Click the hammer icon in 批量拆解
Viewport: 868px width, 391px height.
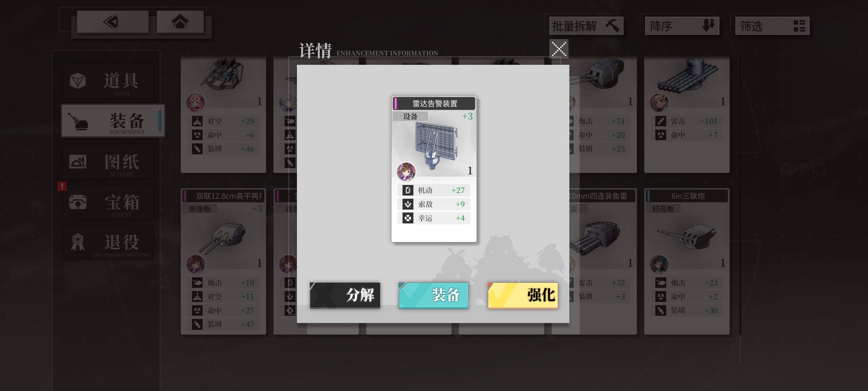click(x=612, y=26)
